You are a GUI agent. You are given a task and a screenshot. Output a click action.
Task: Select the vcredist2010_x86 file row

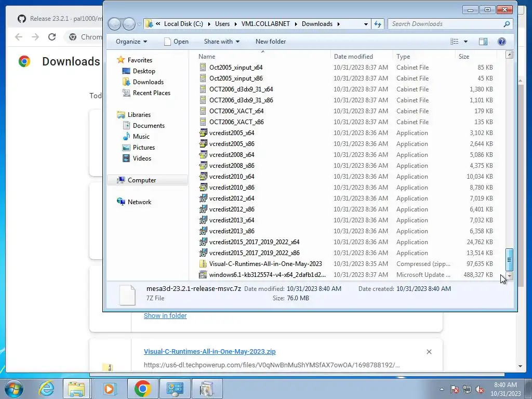point(347,187)
